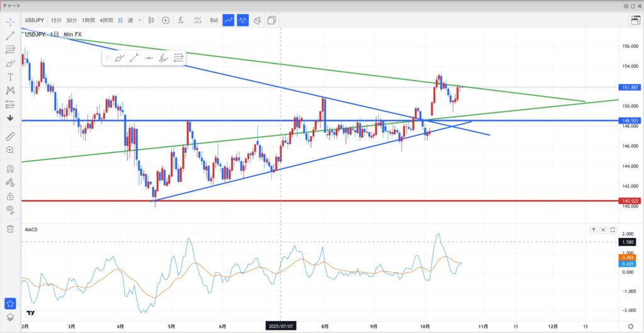Screen dimensions: 644x333
Task: Select the crosshair cursor tool
Action: pyautogui.click(x=10, y=21)
